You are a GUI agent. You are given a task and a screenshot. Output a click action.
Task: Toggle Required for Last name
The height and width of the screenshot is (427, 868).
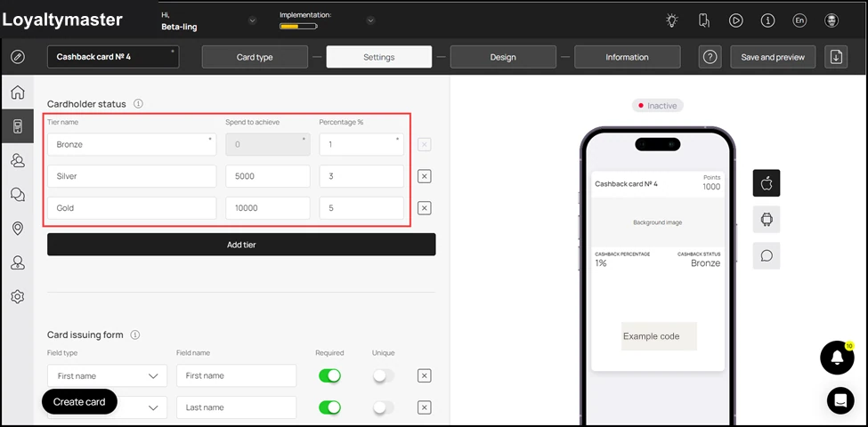point(330,407)
